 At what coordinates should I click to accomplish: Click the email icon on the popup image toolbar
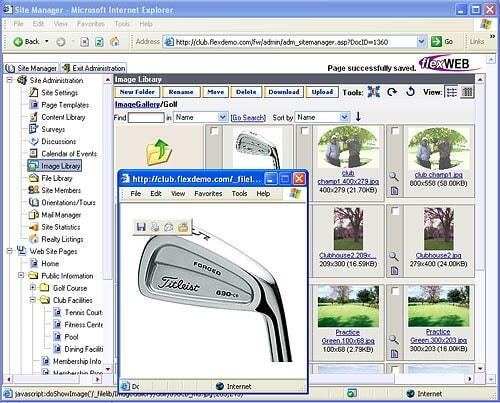pos(169,227)
